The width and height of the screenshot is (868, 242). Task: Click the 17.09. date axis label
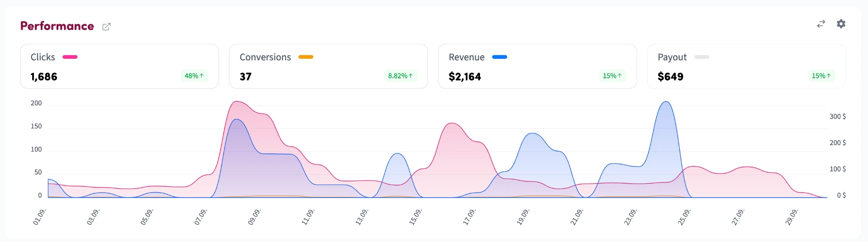pyautogui.click(x=469, y=217)
